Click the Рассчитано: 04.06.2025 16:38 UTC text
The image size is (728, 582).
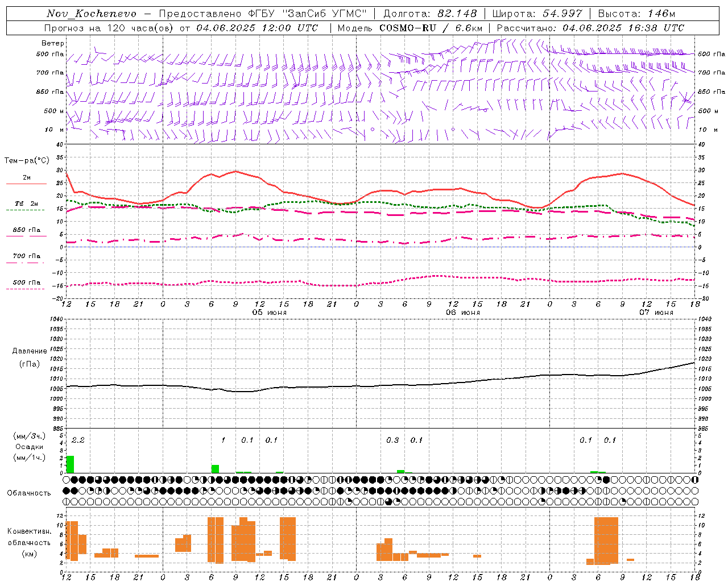(590, 28)
